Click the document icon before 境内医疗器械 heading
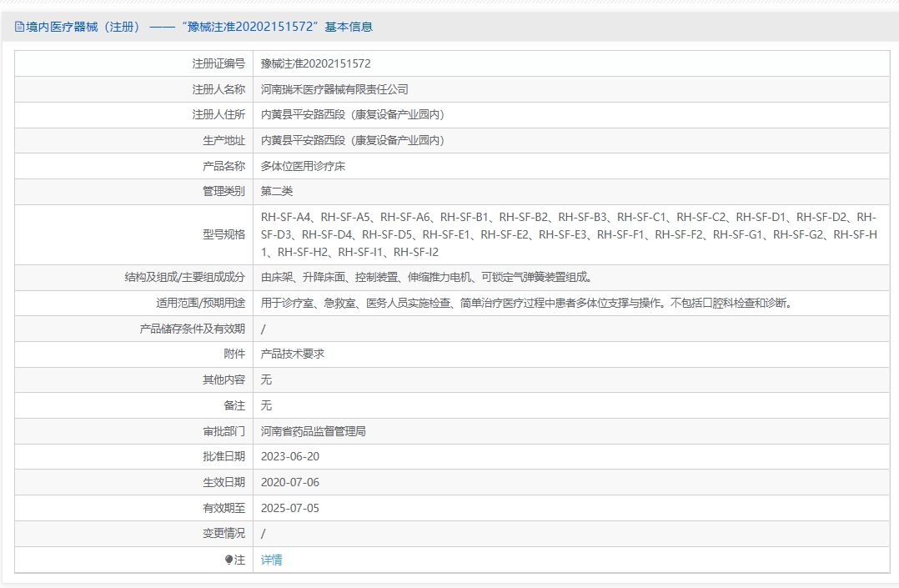Screen dimensions: 899x588 click(x=19, y=27)
